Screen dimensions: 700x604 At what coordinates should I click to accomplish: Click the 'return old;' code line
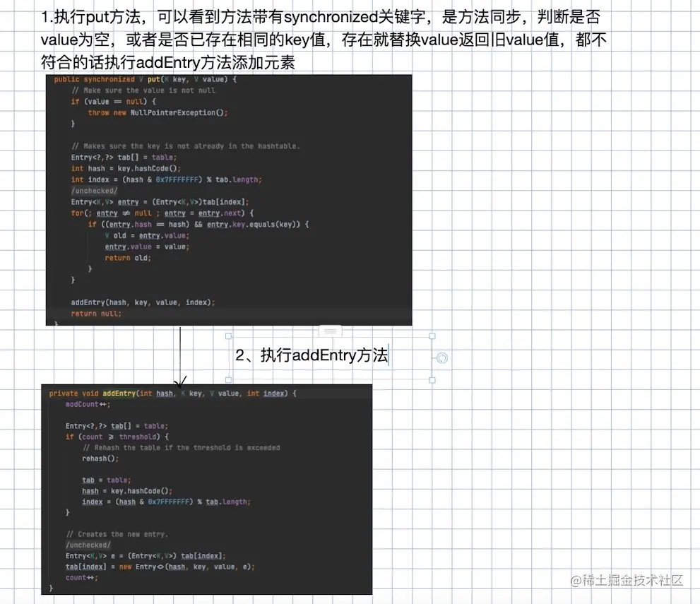tap(128, 258)
